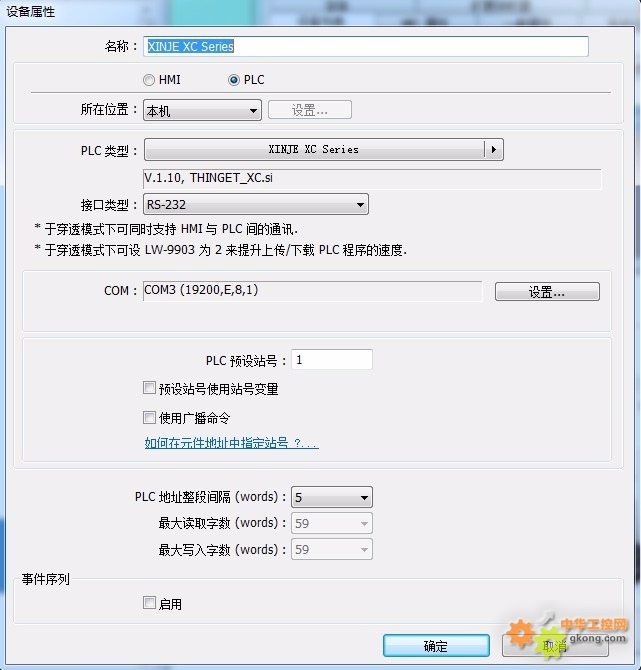The width and height of the screenshot is (641, 670).
Task: Open the 如何在元件地址中指定站号 help link
Action: [x=231, y=443]
